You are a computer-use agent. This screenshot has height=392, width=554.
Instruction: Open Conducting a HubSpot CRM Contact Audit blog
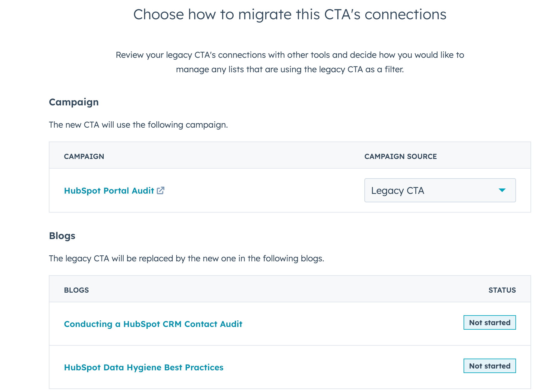tap(153, 324)
